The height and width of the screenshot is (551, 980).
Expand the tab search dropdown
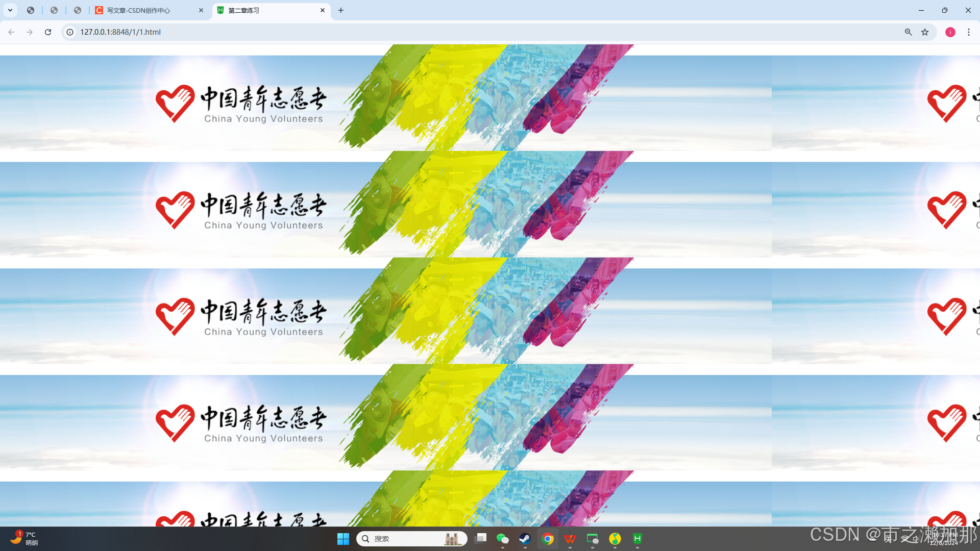click(x=10, y=10)
